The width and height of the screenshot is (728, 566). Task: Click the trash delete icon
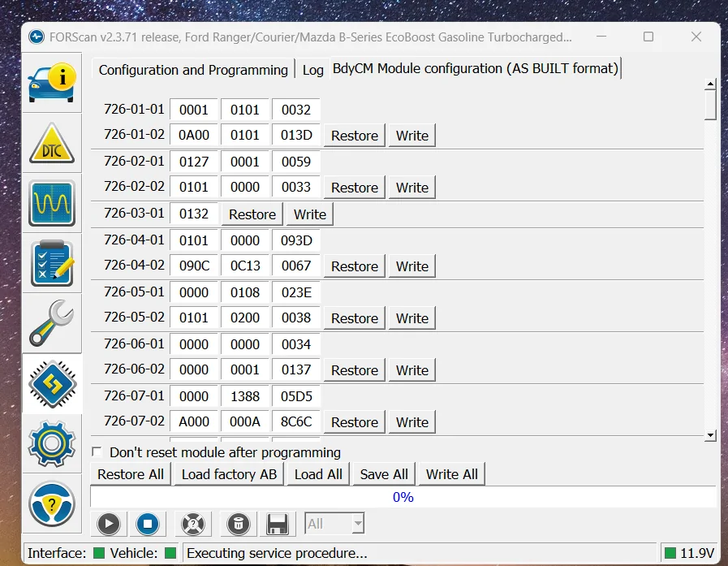[x=238, y=524]
